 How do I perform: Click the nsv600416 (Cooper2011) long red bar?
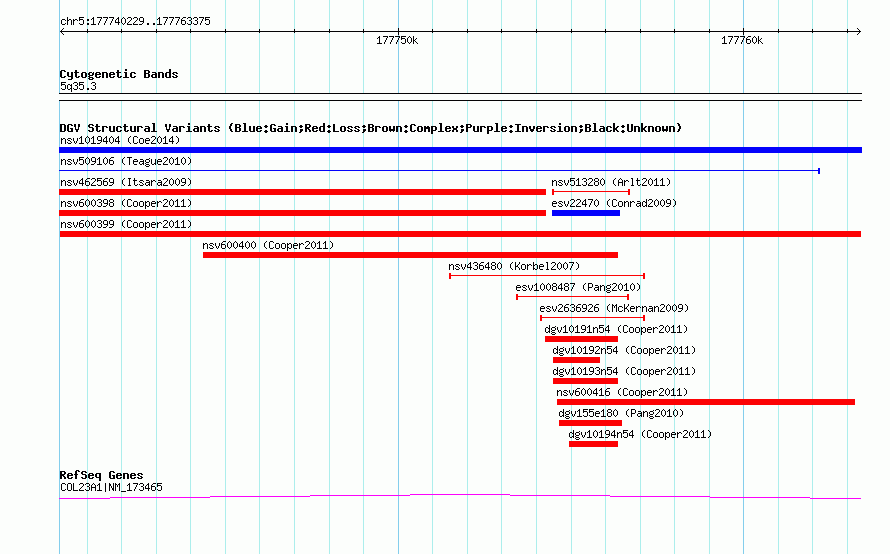[x=706, y=402]
